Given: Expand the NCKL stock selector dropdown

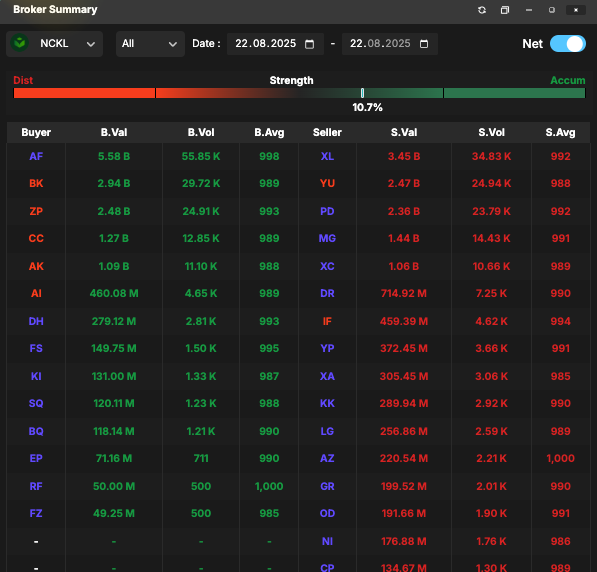Looking at the screenshot, I should pos(54,44).
